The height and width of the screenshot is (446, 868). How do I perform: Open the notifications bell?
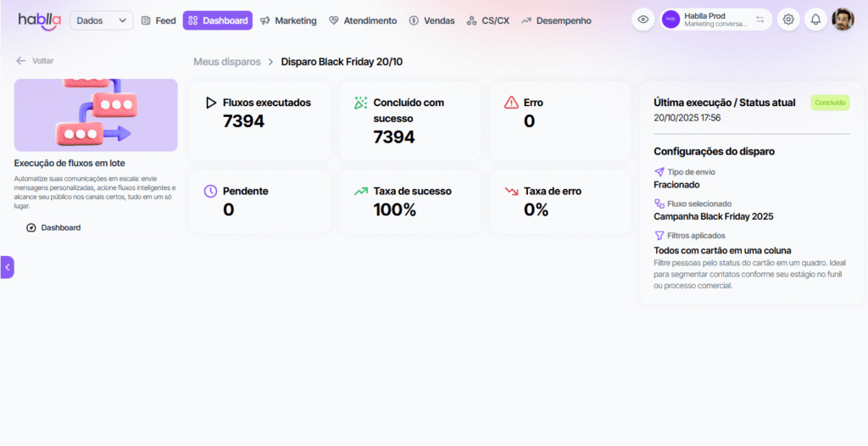[815, 20]
